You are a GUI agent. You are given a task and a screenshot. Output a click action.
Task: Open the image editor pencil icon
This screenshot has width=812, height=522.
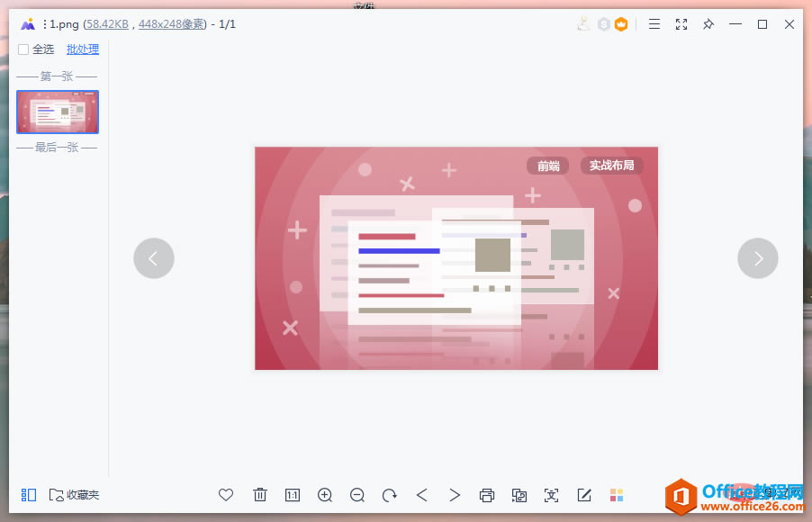[x=584, y=495]
